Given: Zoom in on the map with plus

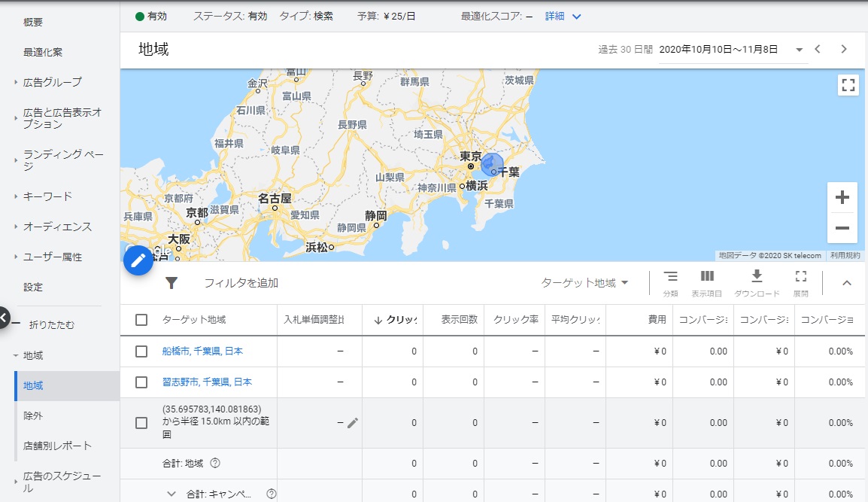Looking at the screenshot, I should 842,197.
